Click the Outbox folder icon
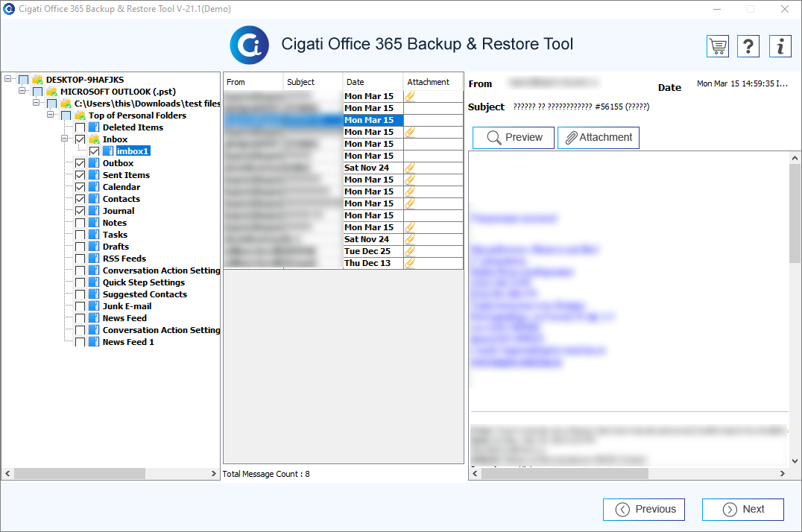802x532 pixels. pos(94,163)
